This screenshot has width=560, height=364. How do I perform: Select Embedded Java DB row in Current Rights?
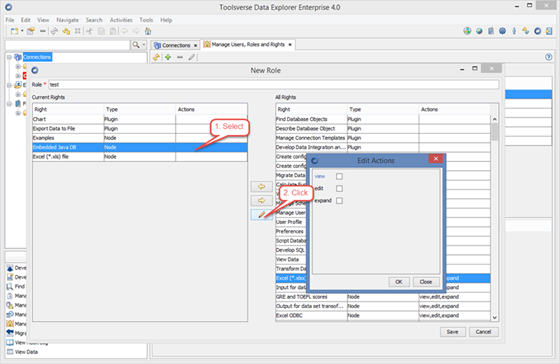pos(140,147)
